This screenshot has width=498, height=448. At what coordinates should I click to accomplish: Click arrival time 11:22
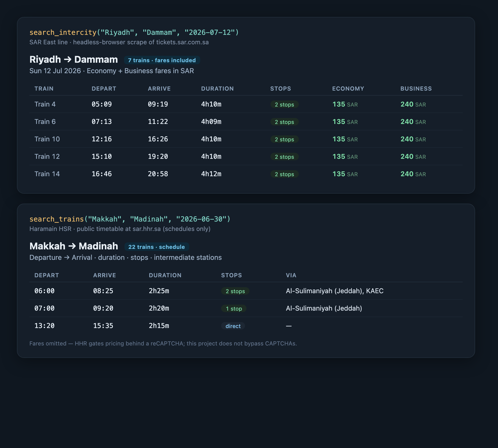[158, 122]
